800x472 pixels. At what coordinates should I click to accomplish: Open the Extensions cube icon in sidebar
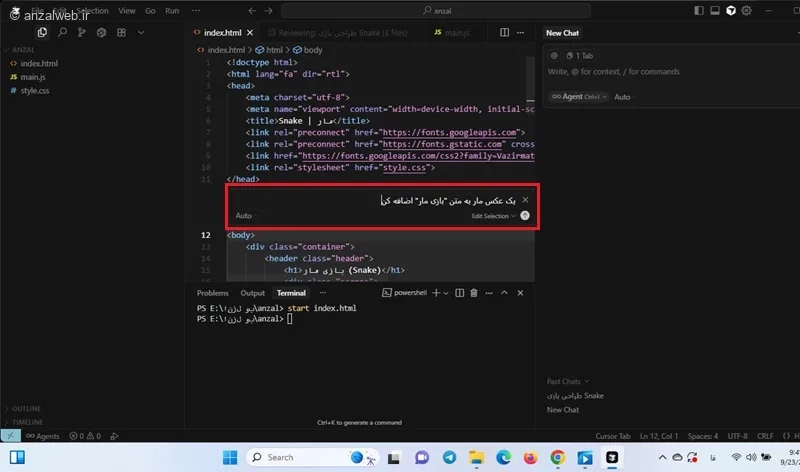click(x=102, y=33)
